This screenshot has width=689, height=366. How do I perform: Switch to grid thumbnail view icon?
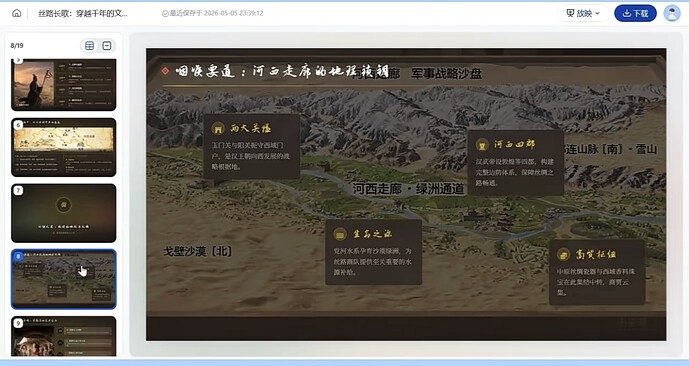pyautogui.click(x=90, y=46)
